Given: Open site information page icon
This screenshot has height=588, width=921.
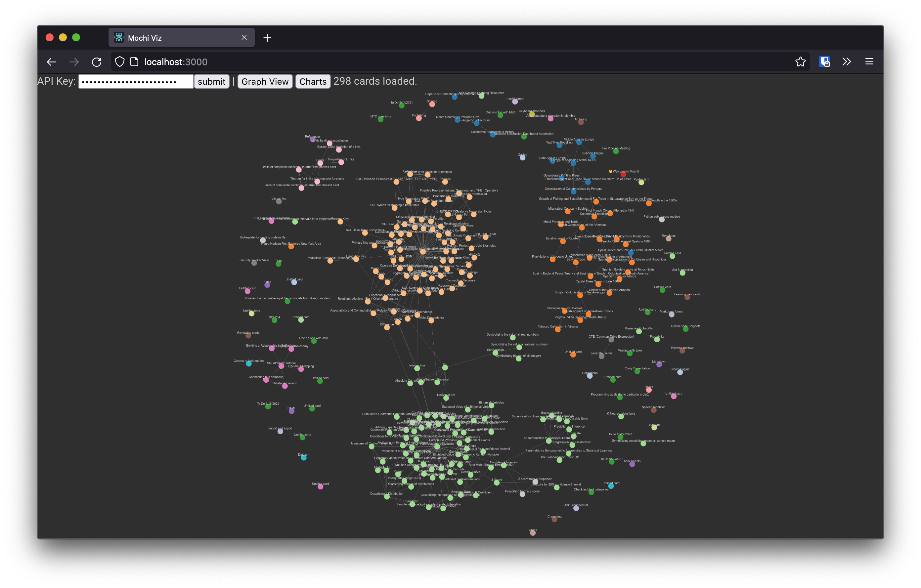Looking at the screenshot, I should click(x=134, y=62).
